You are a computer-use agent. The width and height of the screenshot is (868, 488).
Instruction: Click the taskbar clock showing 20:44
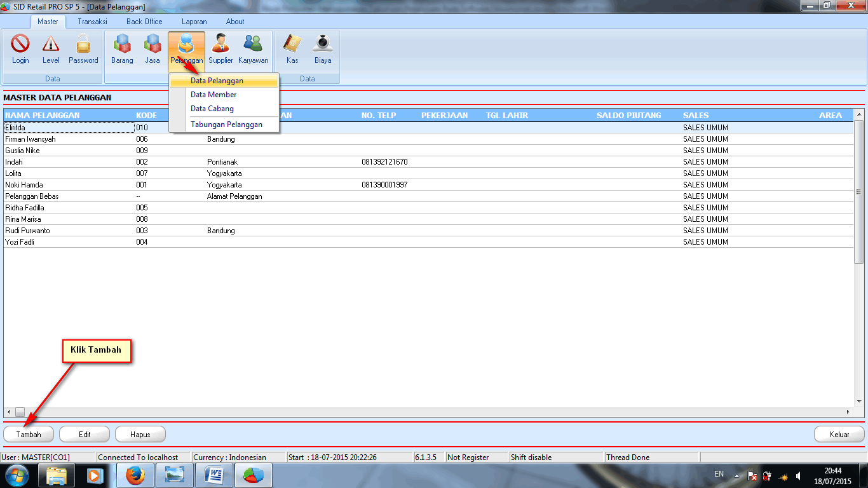click(x=833, y=475)
